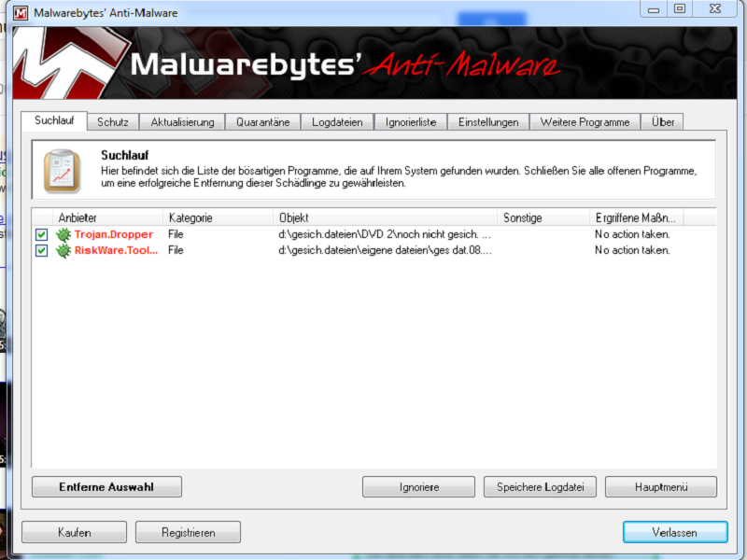Uncheck the RiskWare.Tool checkbox
Screen dimensions: 747x560
click(41, 250)
